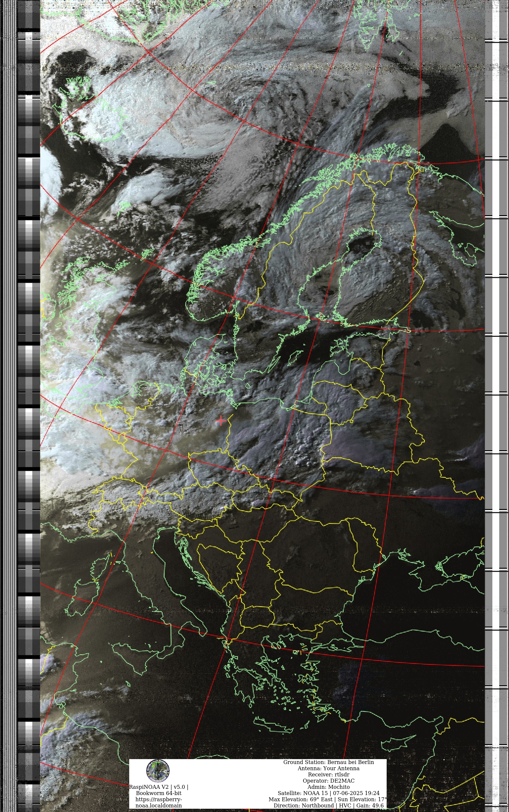Viewport: 509px width, 812px height.
Task: Select the "Bookworm 64-bit" text
Action: (159, 793)
